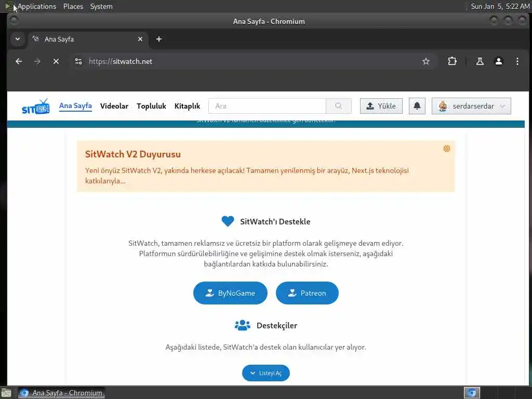
Task: Open the Chromium three-dot menu
Action: [x=517, y=61]
